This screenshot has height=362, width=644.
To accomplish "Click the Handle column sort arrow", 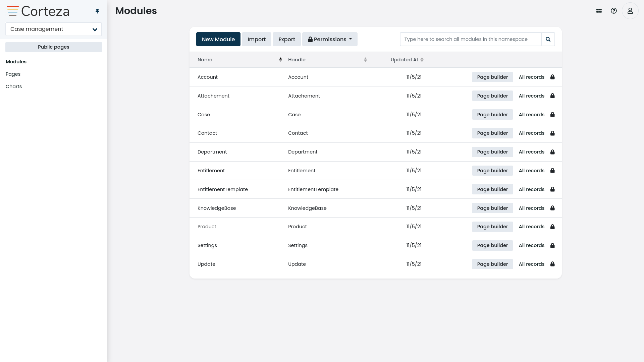I will click(x=365, y=60).
